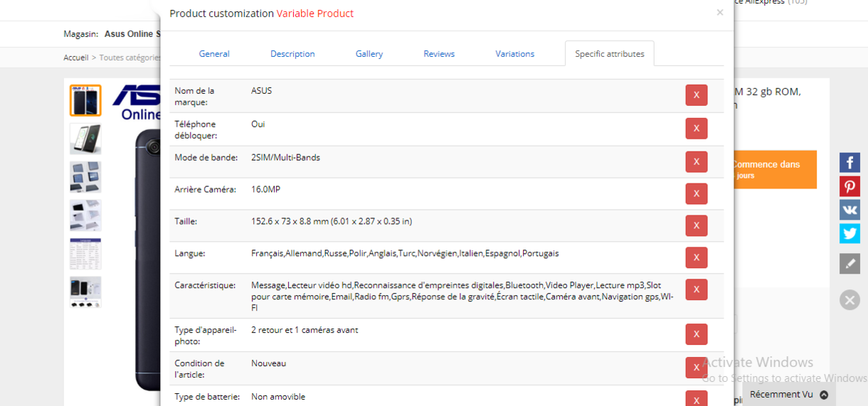
Task: Share product on Facebook icon
Action: pos(850,163)
